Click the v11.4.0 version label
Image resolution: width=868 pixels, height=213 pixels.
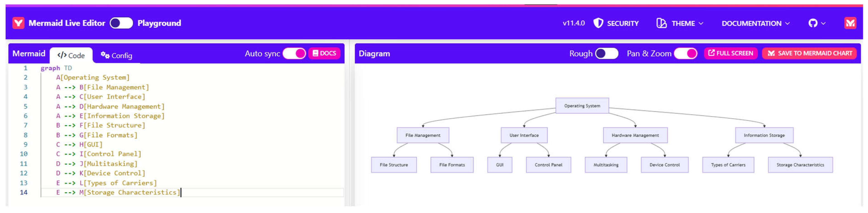(x=574, y=23)
